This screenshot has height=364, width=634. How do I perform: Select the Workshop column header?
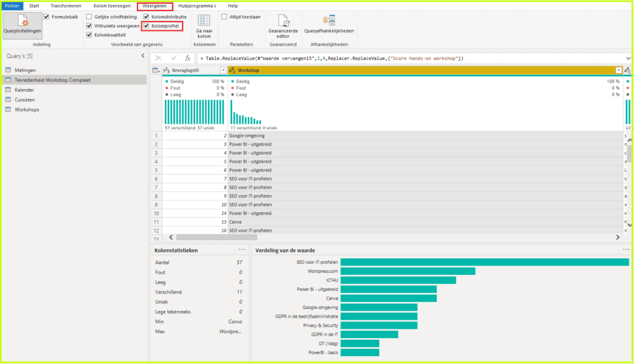(x=425, y=71)
